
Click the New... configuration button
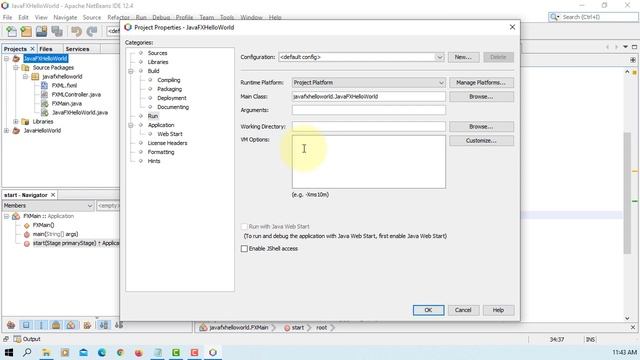click(463, 57)
